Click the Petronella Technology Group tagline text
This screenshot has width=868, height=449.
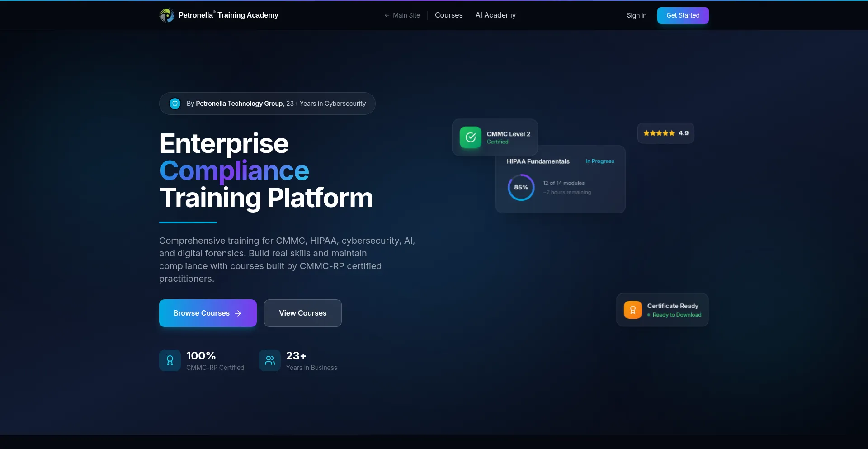pyautogui.click(x=239, y=104)
